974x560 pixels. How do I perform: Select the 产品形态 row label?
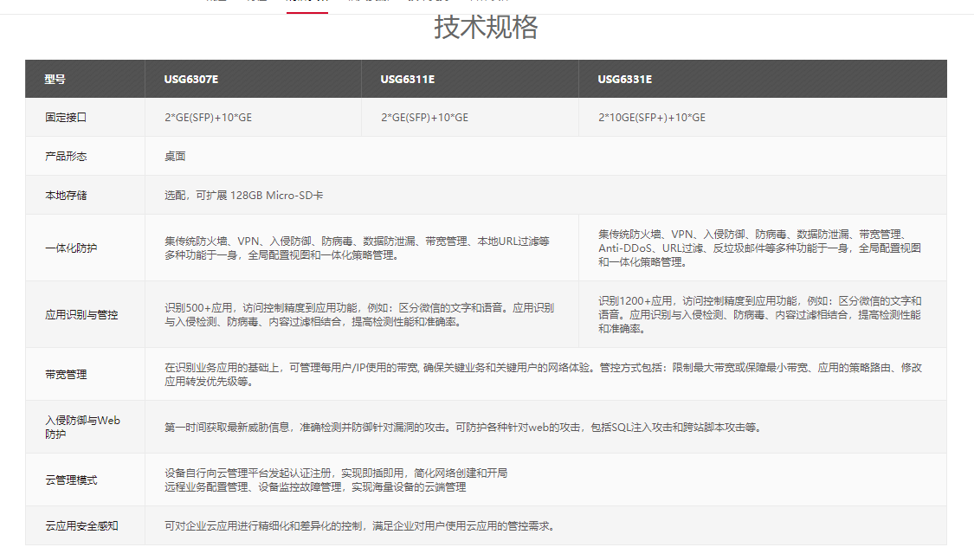pos(66,157)
